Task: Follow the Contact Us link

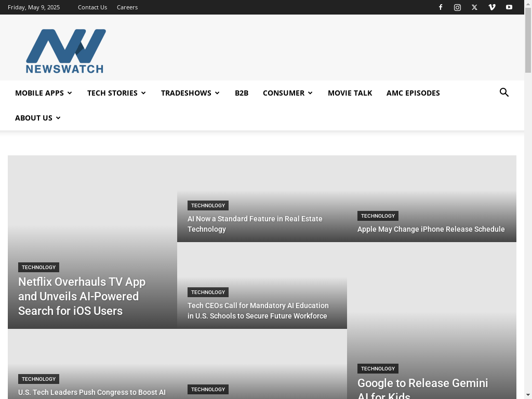Action: pyautogui.click(x=92, y=7)
